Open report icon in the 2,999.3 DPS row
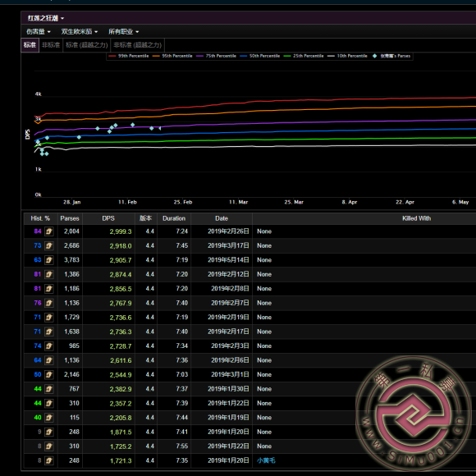This screenshot has height=476, width=476. (49, 231)
